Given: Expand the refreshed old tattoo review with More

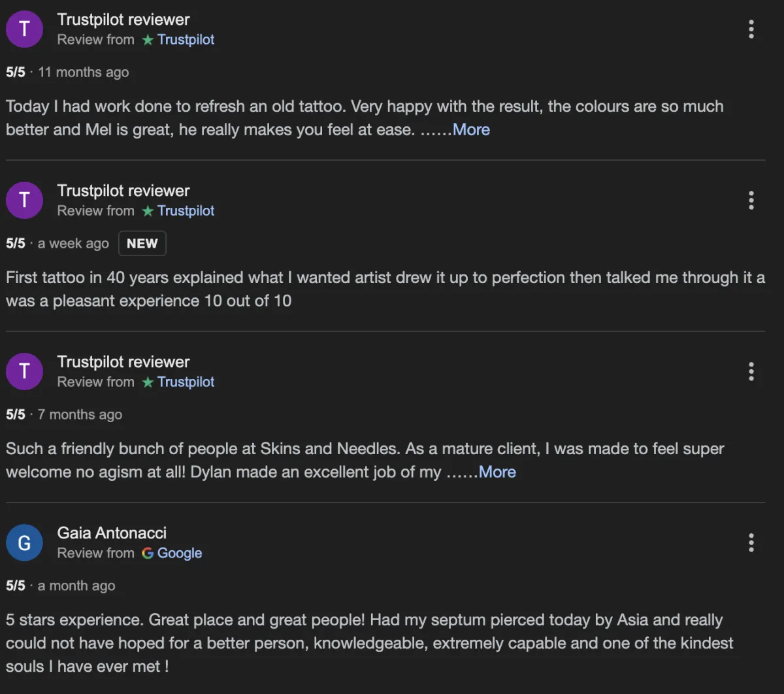Looking at the screenshot, I should [x=471, y=129].
